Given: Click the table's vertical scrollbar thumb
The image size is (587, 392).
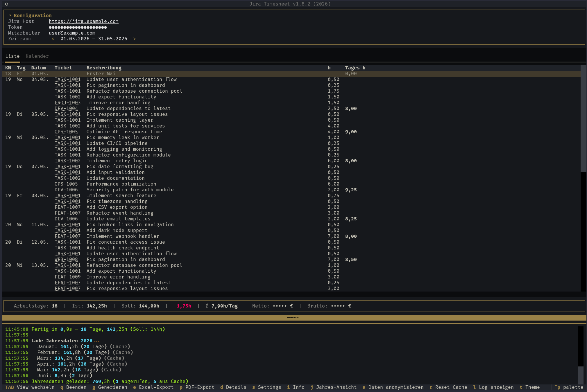Looking at the screenshot, I should pyautogui.click(x=583, y=118).
